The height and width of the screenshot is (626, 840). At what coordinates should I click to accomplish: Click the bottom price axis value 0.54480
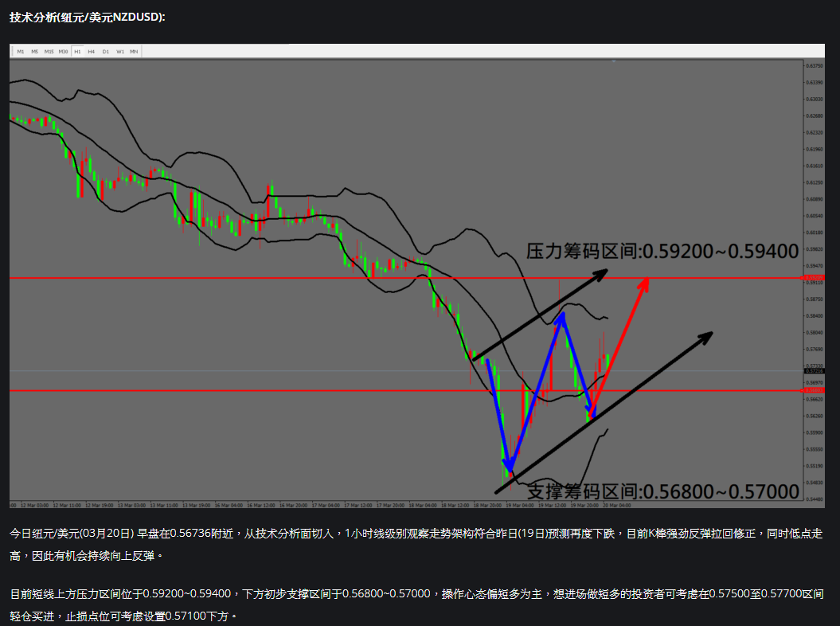(815, 499)
